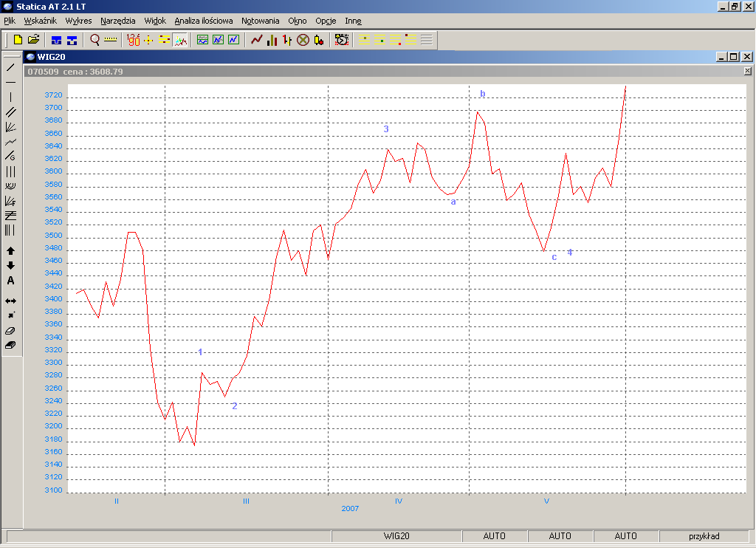This screenshot has width=756, height=548.
Task: Click the przykład status bar field
Action: [x=704, y=536]
